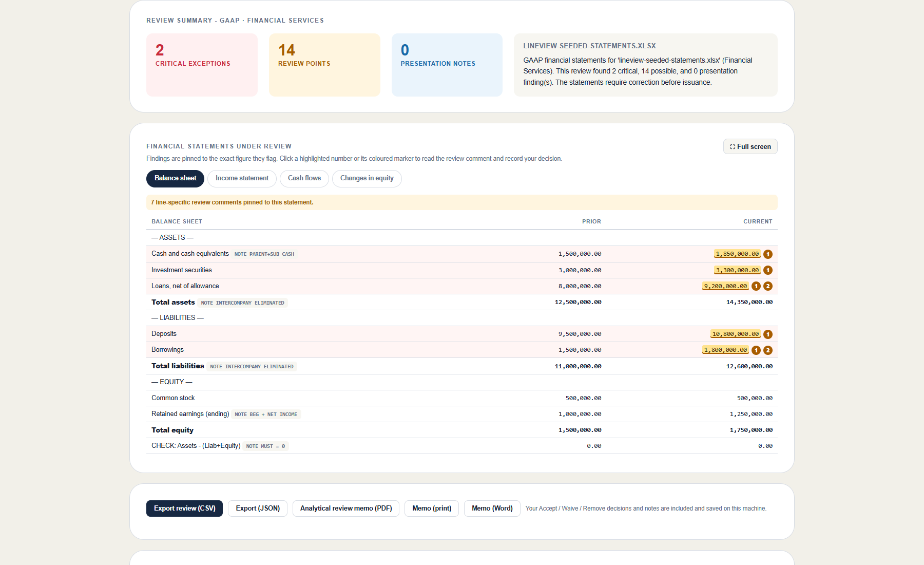Open marker 1 on Borrowings row
The image size is (924, 565).
click(756, 350)
